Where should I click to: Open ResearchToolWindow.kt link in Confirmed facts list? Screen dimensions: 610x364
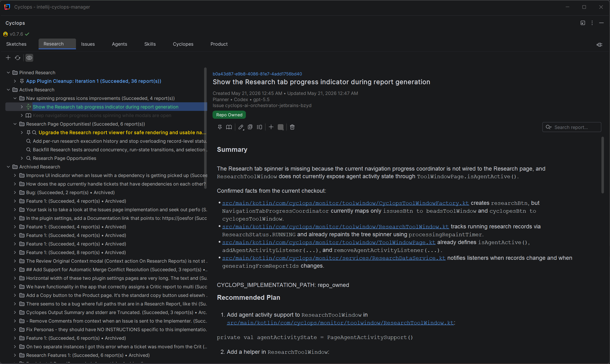point(335,227)
